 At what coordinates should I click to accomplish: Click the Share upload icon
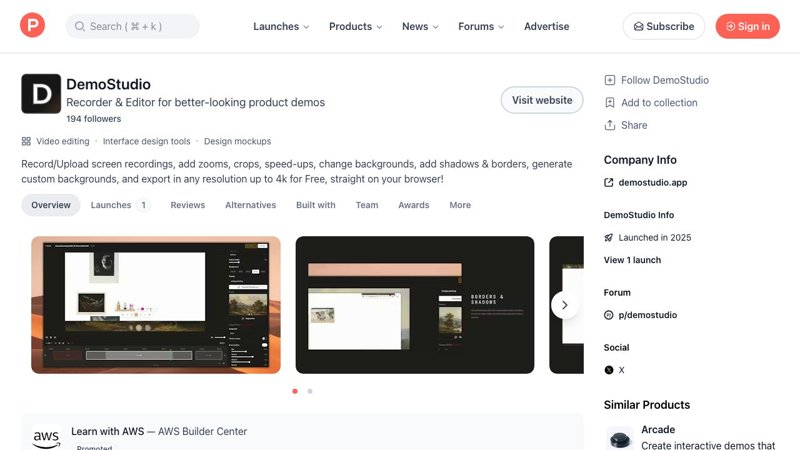pos(610,125)
